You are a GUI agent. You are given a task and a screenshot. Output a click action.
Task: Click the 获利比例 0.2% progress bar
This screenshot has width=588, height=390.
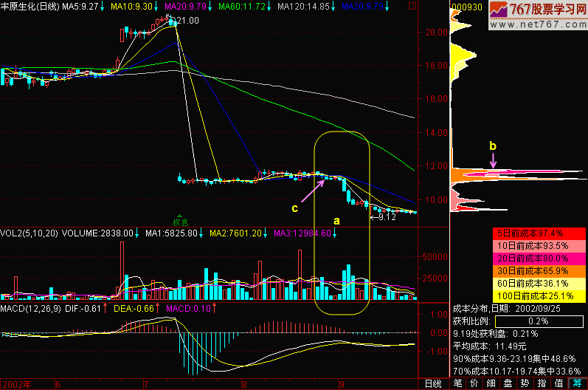click(x=539, y=322)
